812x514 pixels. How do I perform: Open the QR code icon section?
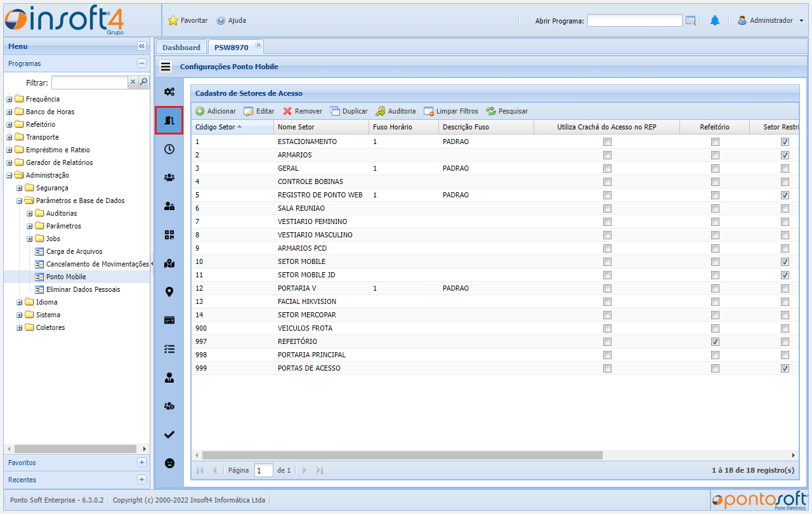(169, 235)
